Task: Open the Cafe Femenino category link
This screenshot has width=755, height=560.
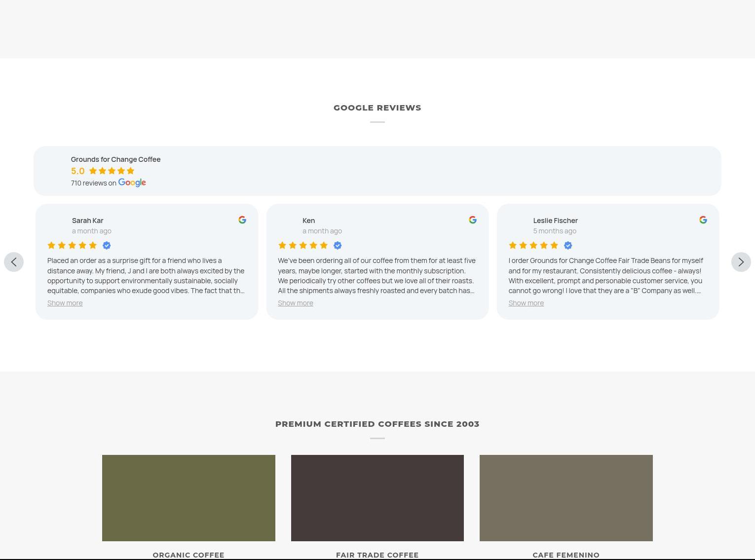Action: pyautogui.click(x=566, y=555)
